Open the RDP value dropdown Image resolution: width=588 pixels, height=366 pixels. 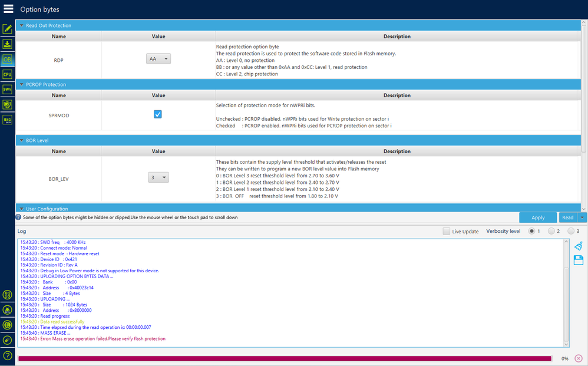[158, 59]
